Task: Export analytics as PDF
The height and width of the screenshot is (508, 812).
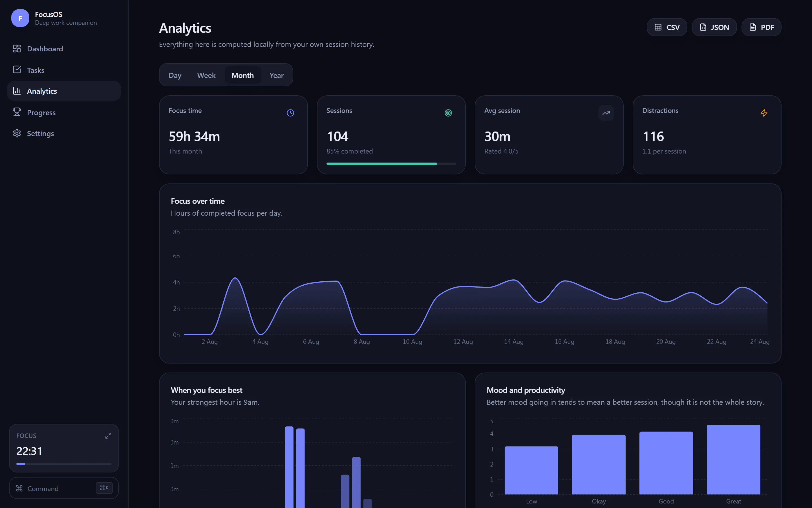Action: point(761,27)
